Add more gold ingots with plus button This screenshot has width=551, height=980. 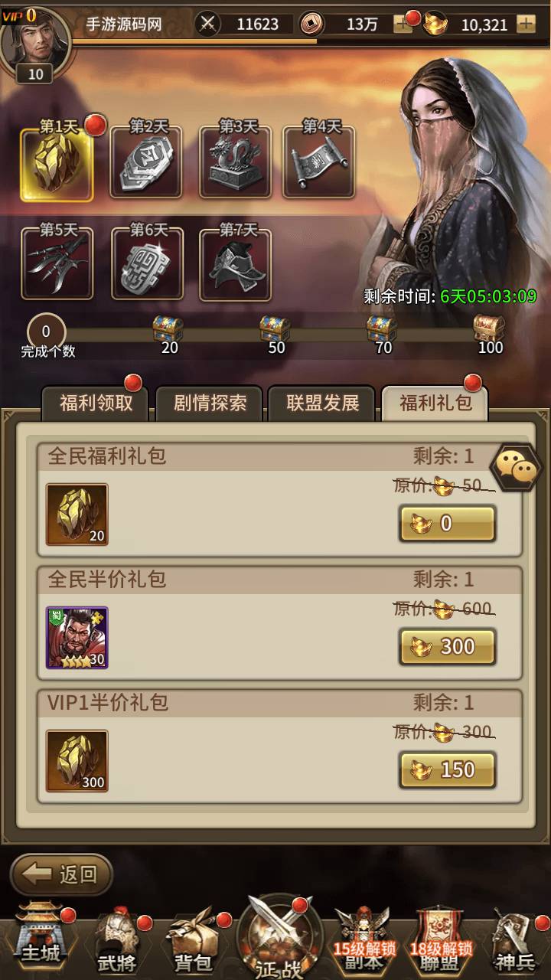click(x=526, y=24)
